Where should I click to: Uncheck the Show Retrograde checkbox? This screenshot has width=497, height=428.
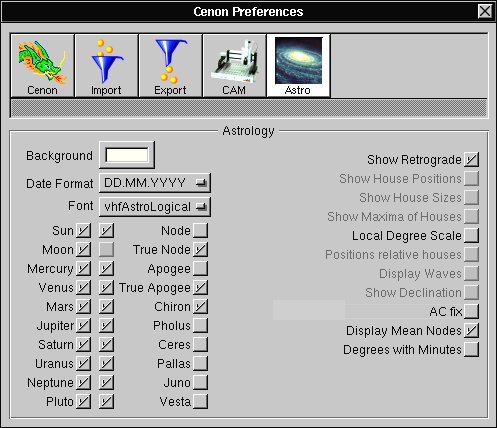[471, 160]
